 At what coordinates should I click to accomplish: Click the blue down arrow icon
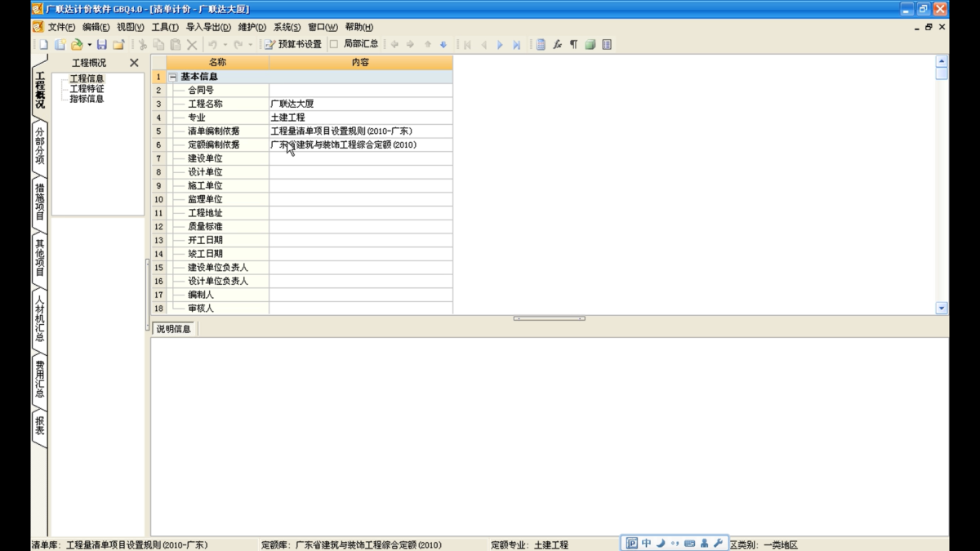(x=443, y=45)
